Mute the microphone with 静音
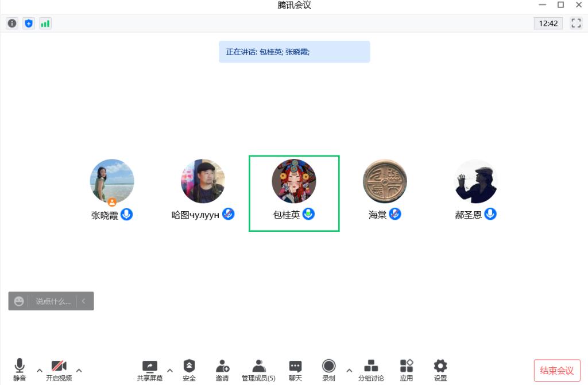 (x=20, y=370)
